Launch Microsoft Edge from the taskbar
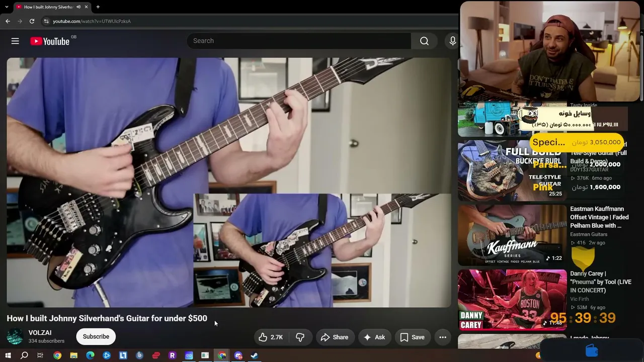 [91, 355]
